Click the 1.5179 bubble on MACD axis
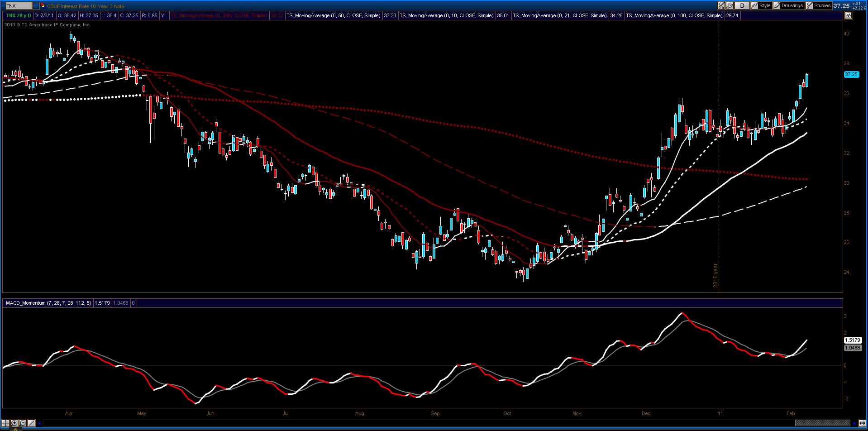This screenshot has height=431, width=868. point(853,340)
